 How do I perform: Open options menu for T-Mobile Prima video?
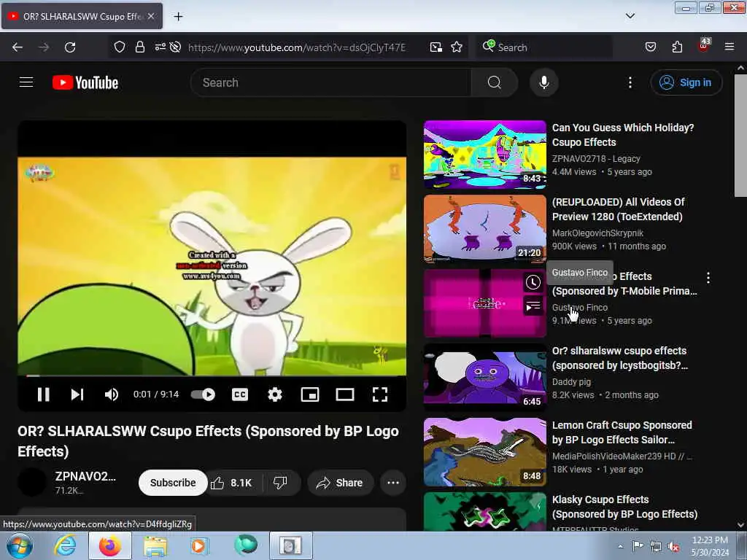(708, 278)
